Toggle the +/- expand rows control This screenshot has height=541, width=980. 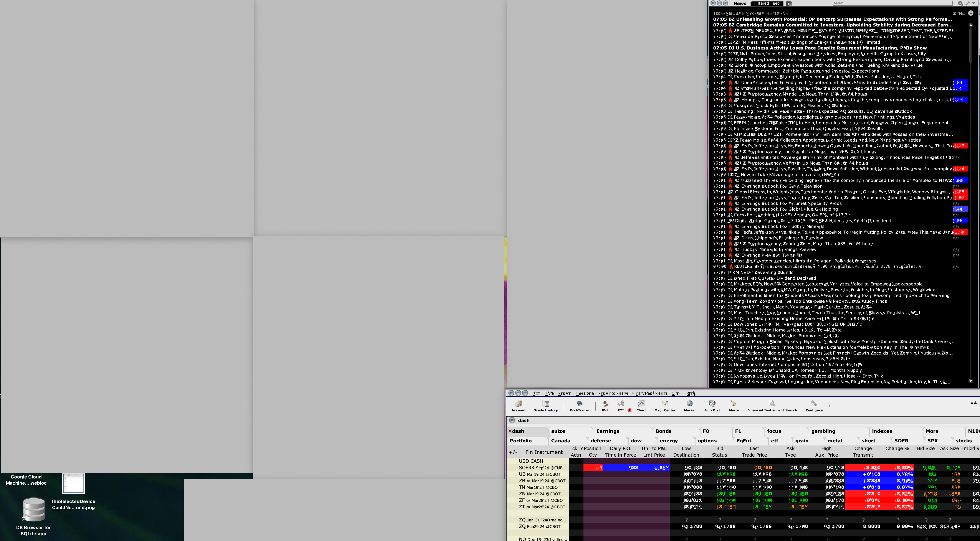click(513, 452)
